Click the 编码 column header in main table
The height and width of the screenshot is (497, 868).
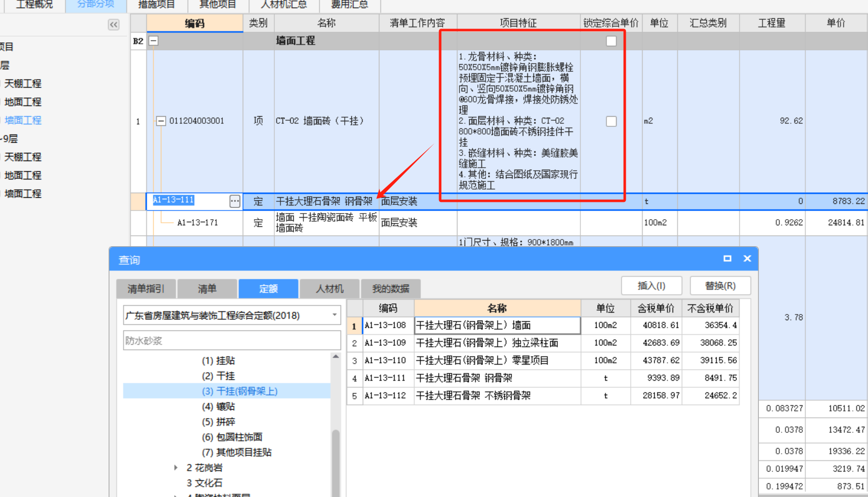coord(194,23)
